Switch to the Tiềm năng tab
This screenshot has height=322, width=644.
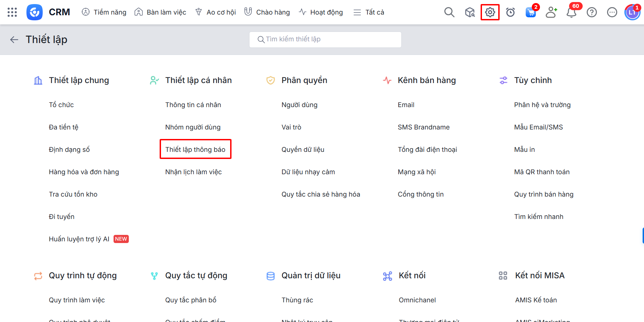coord(104,12)
